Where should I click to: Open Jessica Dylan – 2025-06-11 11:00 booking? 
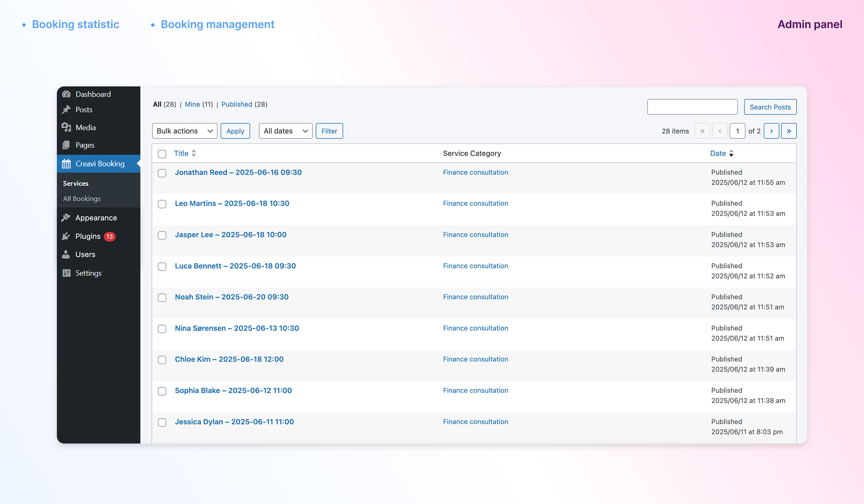click(234, 422)
